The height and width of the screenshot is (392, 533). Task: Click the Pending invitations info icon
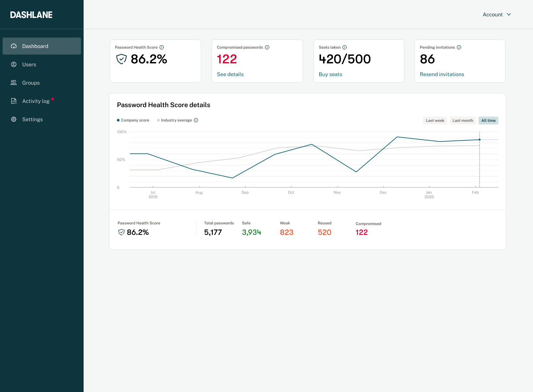point(459,47)
